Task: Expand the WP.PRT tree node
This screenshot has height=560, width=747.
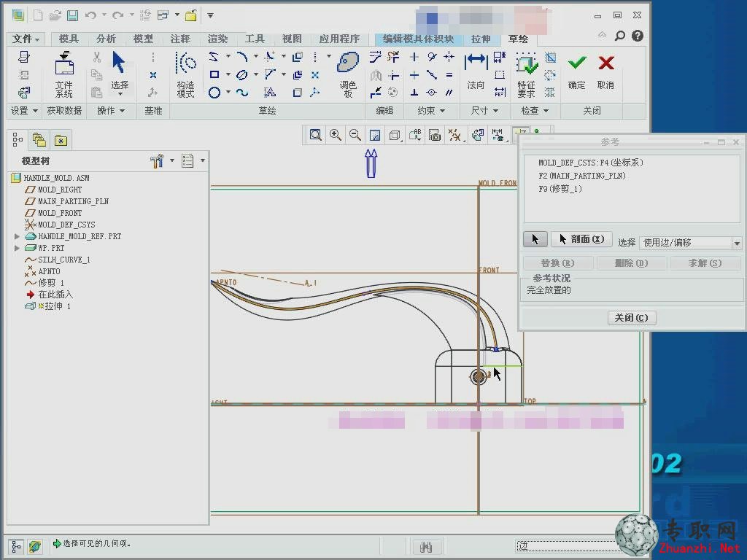Action: tap(18, 248)
